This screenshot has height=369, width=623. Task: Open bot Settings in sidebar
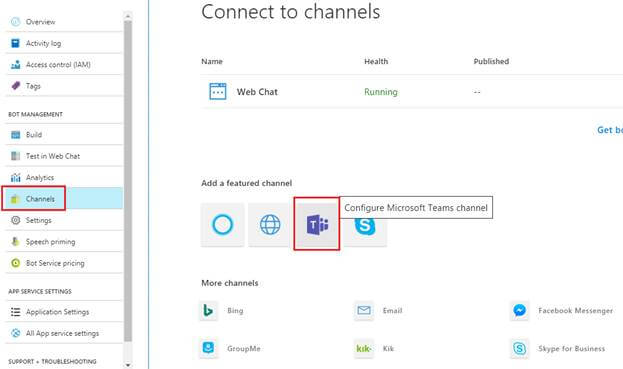coord(64,220)
